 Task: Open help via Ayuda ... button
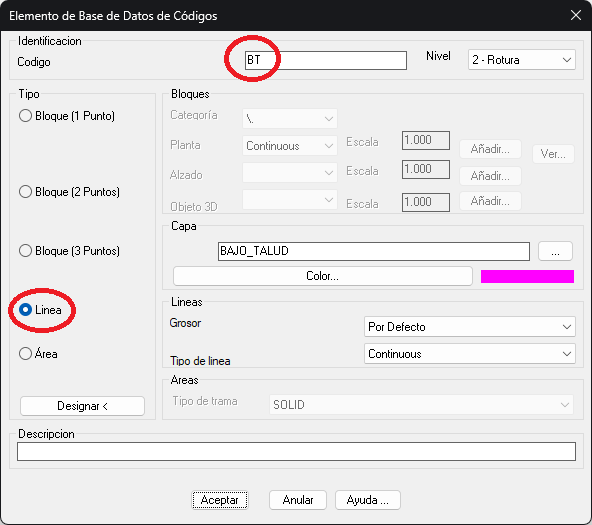click(368, 500)
